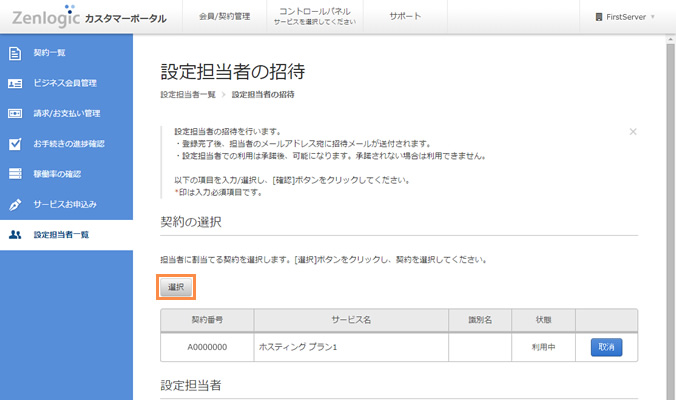This screenshot has width=676, height=400.
Task: Select 設定担当者一覧 sidebar item
Action: pyautogui.click(x=66, y=235)
